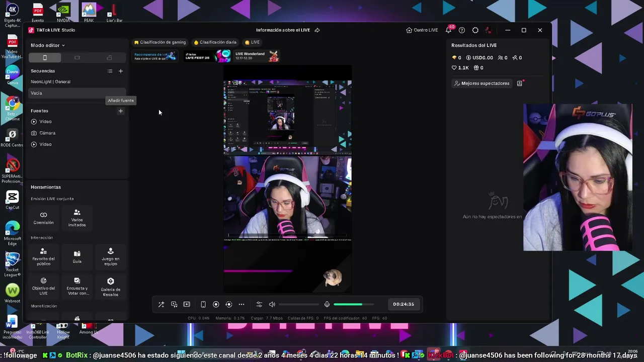This screenshot has width=644, height=362.
Task: Mute the microphone icon
Action: pyautogui.click(x=327, y=304)
